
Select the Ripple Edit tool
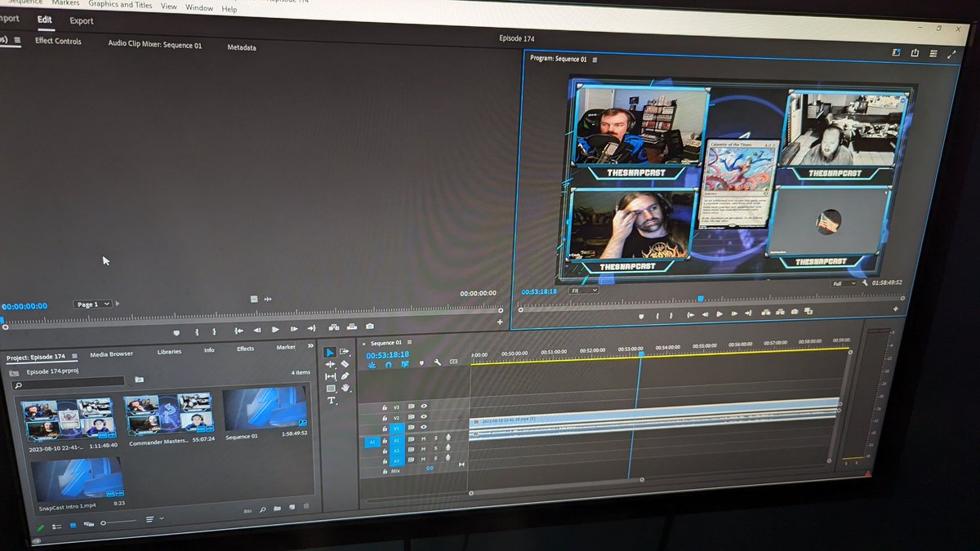330,364
